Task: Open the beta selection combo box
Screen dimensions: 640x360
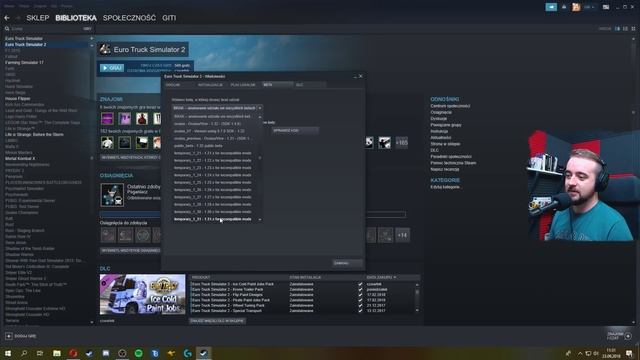Action: pyautogui.click(x=217, y=108)
